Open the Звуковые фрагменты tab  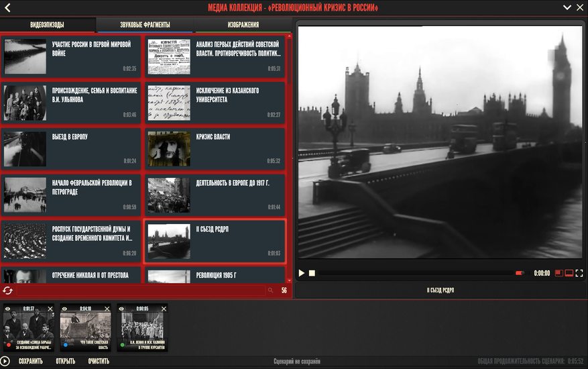[145, 25]
